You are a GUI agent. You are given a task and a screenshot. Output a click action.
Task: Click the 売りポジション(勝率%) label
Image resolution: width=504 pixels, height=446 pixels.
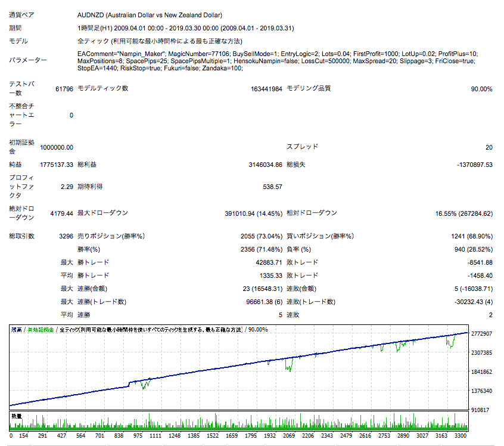pos(111,236)
